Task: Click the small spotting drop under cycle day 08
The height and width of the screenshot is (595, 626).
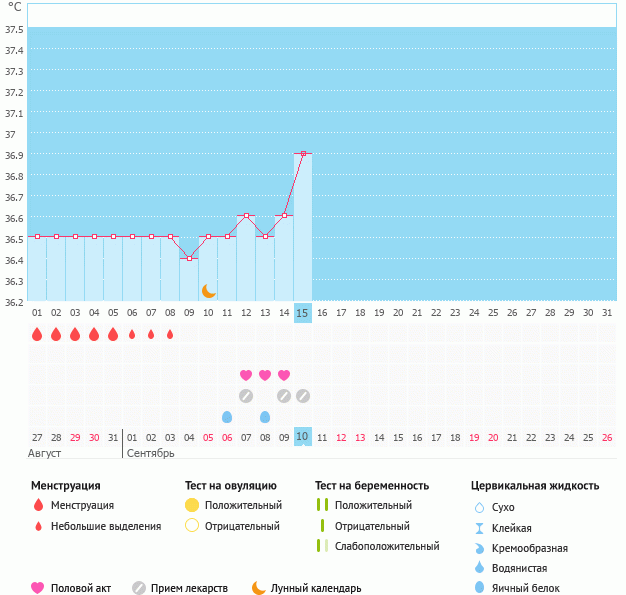Action: (170, 334)
